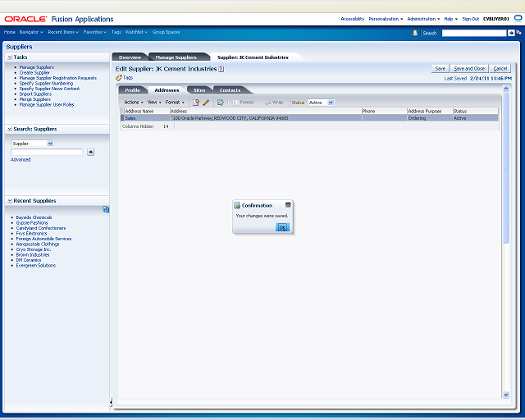Click the Tags icon under supplier title

point(118,78)
